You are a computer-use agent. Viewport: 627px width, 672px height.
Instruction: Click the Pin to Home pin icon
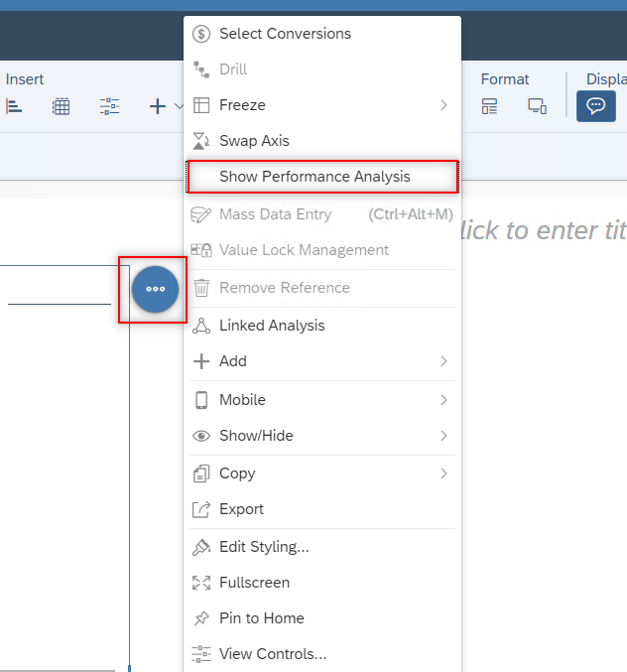[201, 618]
